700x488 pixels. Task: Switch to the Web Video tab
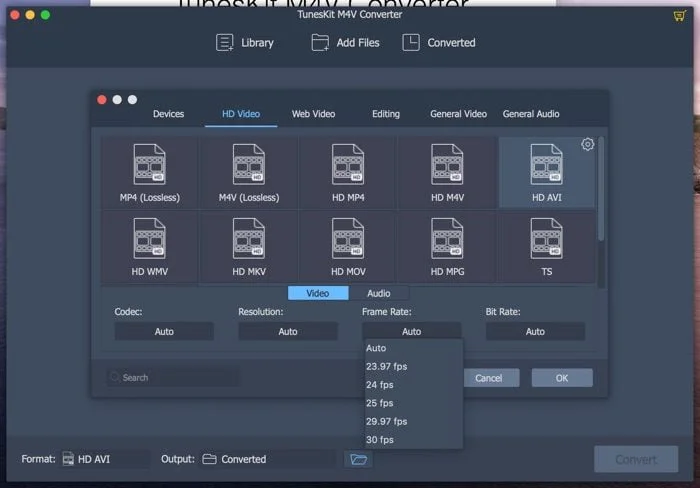point(313,114)
